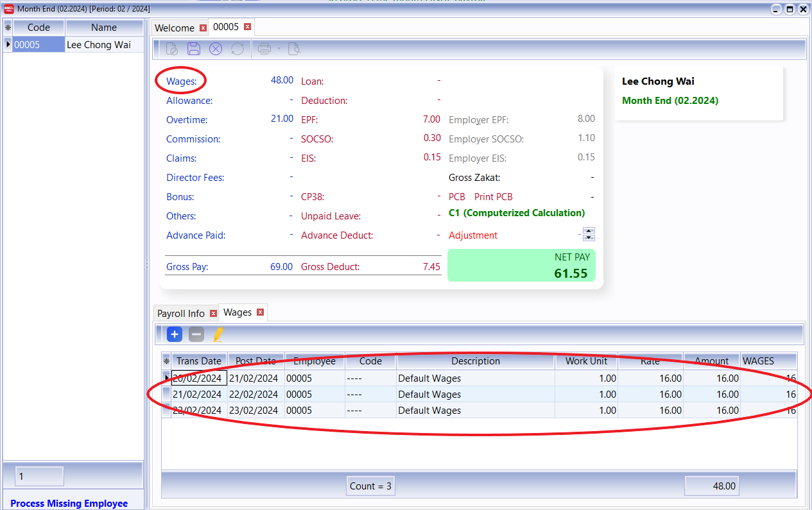
Task: Decrease Adjustment with the down spinner arrow
Action: pyautogui.click(x=589, y=238)
